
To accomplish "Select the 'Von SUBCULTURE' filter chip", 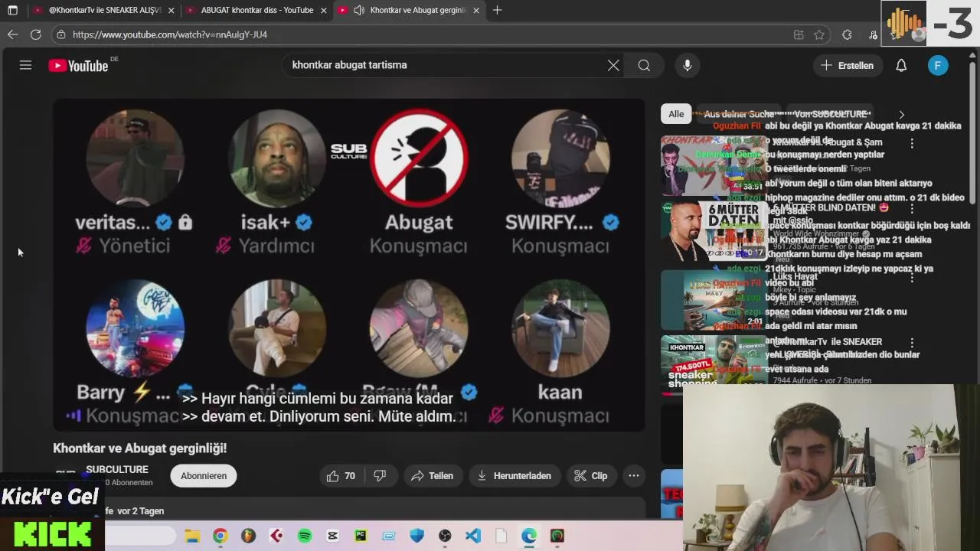I will click(830, 114).
